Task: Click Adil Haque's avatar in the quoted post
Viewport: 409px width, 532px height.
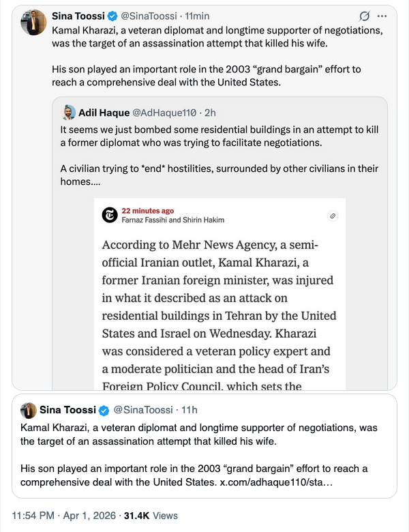Action: [68, 113]
